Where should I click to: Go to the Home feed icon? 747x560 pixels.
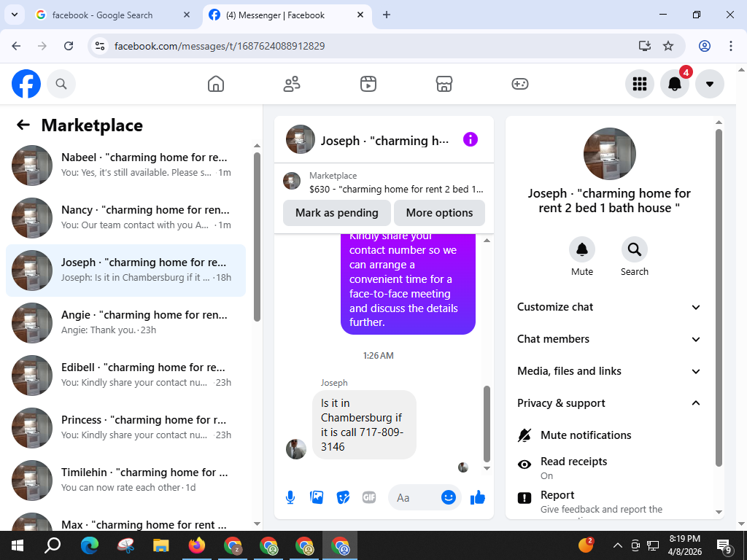[216, 84]
